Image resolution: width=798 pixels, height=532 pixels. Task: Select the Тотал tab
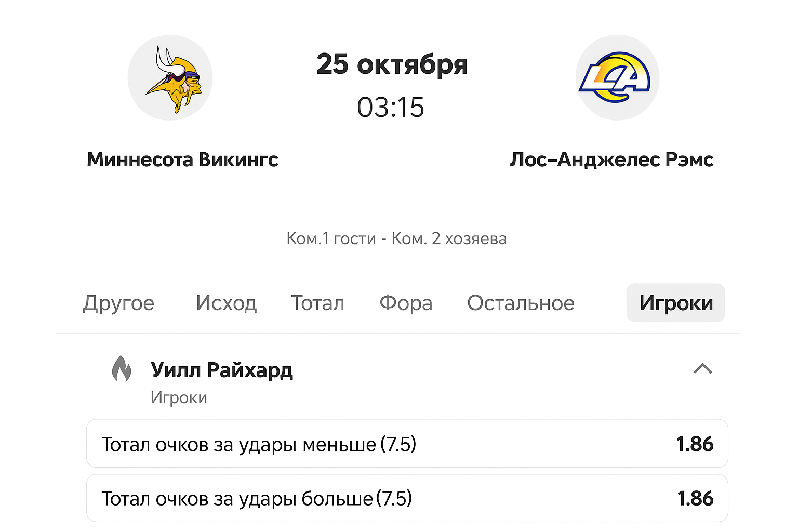317,303
